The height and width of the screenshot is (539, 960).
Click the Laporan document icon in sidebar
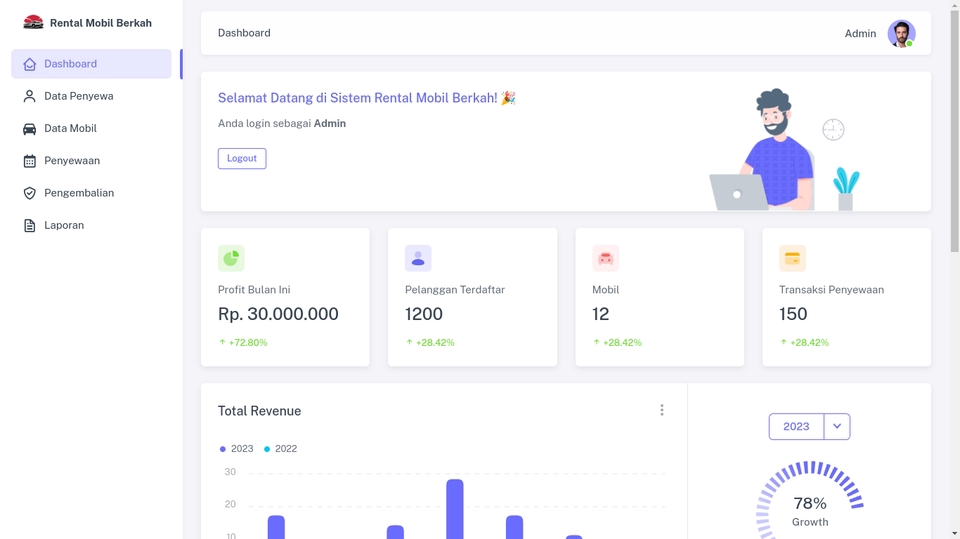click(30, 225)
